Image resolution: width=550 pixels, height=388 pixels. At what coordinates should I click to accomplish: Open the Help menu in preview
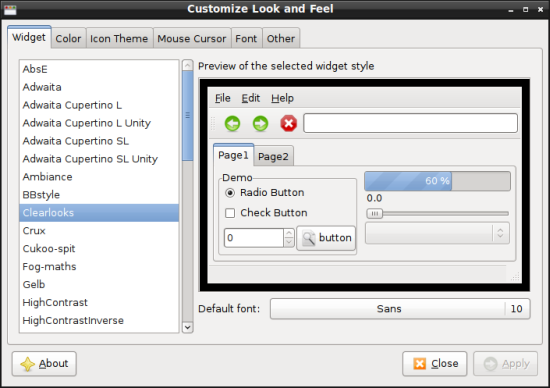(x=282, y=98)
